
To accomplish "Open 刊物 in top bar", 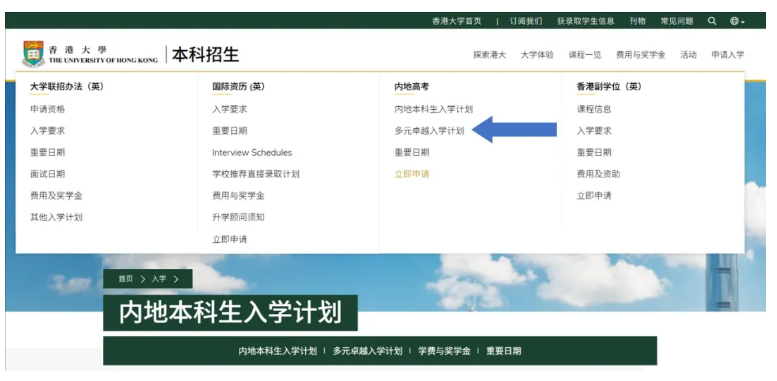I will pos(638,21).
